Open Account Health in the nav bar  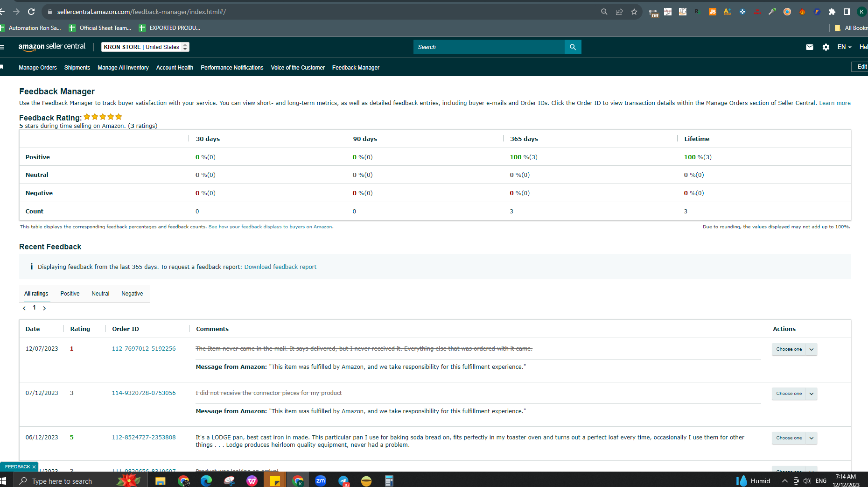coord(175,68)
